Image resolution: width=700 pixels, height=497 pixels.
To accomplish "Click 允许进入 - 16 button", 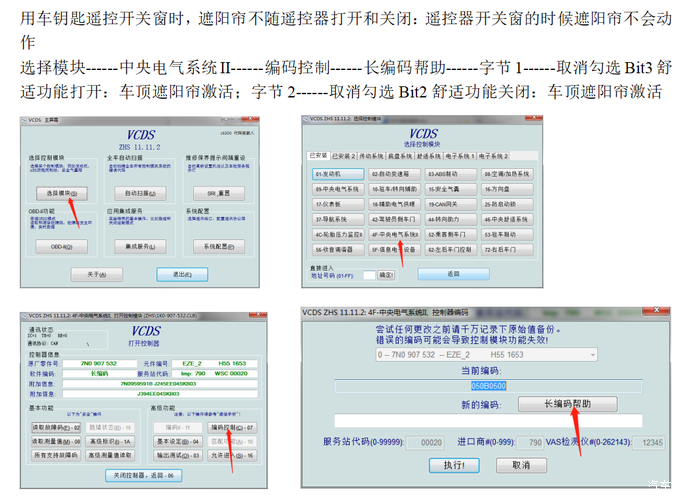I will pyautogui.click(x=232, y=455).
